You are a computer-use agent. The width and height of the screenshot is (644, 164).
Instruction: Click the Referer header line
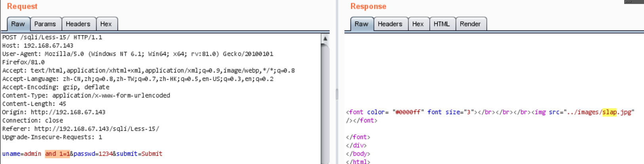click(x=81, y=129)
